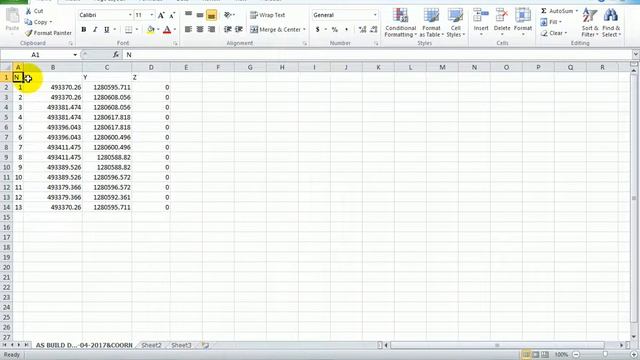Toggle Italic formatting
This screenshot has width=640, height=360.
coord(95,29)
